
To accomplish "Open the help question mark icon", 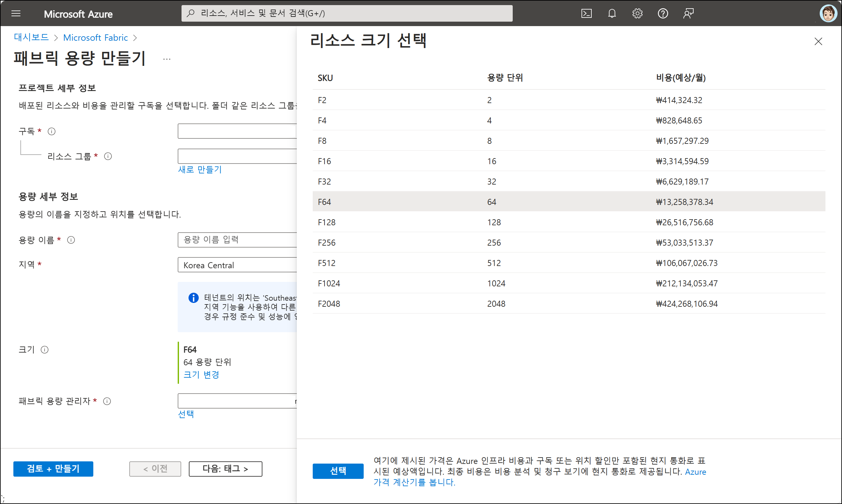I will [x=663, y=14].
